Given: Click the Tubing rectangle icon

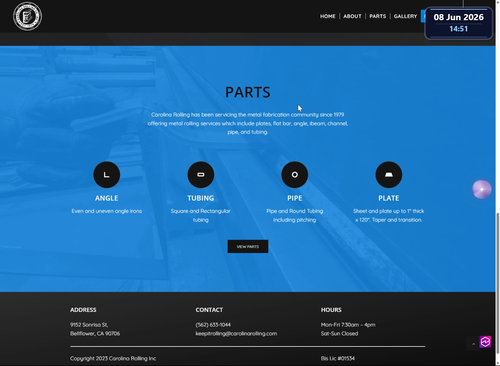Looking at the screenshot, I should pos(201,175).
